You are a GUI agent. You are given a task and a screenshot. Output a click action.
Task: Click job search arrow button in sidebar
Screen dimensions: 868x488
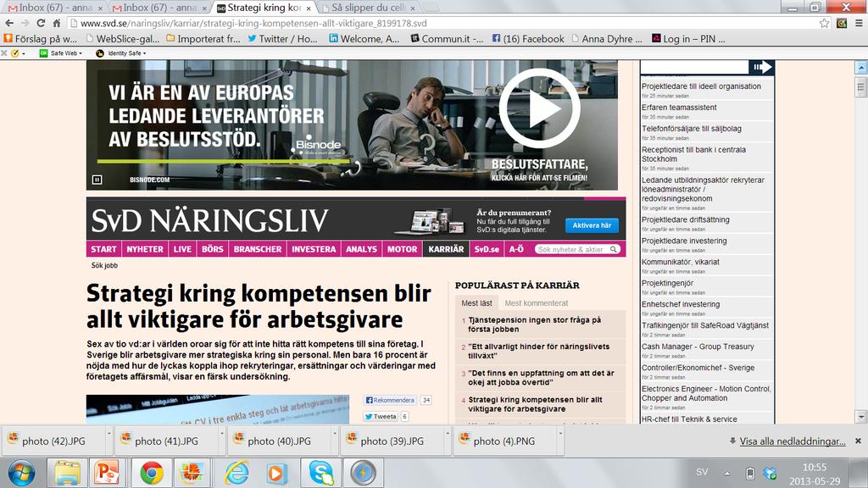click(x=762, y=67)
